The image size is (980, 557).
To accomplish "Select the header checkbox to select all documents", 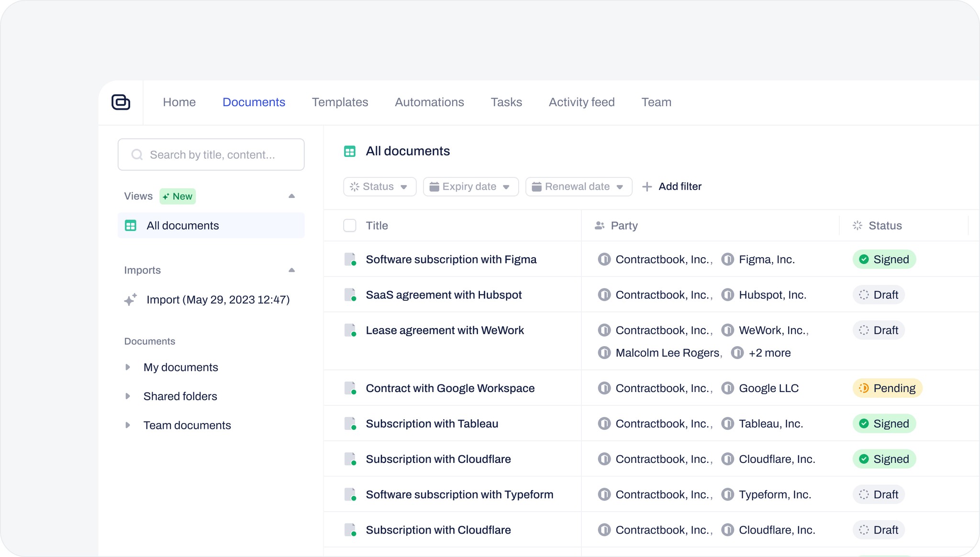I will [x=350, y=225].
